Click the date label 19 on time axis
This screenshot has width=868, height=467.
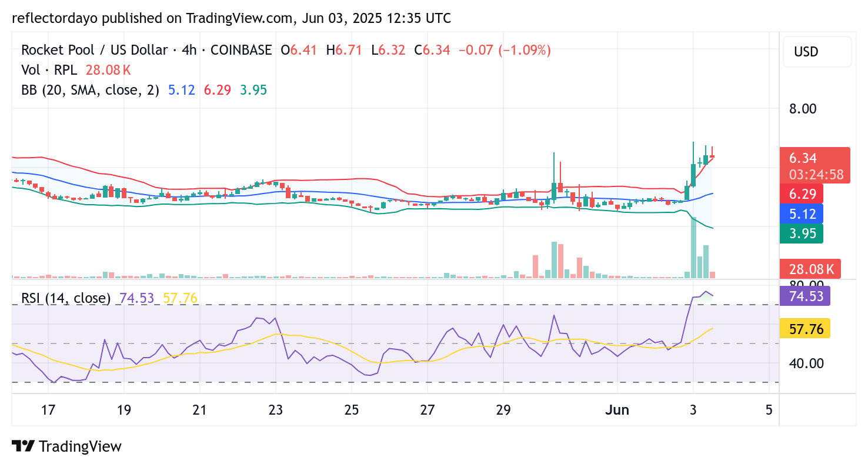pyautogui.click(x=124, y=409)
